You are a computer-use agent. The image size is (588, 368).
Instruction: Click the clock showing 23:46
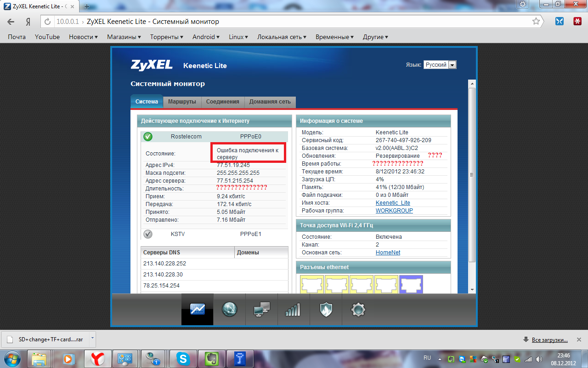pyautogui.click(x=563, y=356)
